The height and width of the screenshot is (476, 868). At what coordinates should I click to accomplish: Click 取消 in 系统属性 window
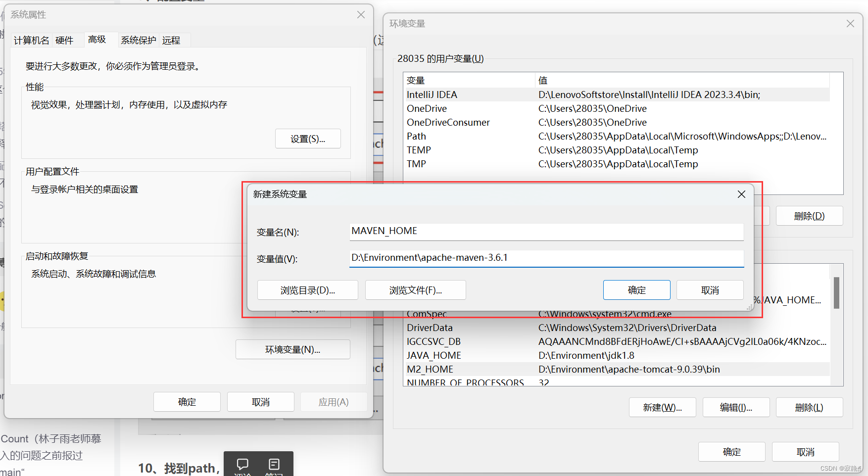pos(261,402)
